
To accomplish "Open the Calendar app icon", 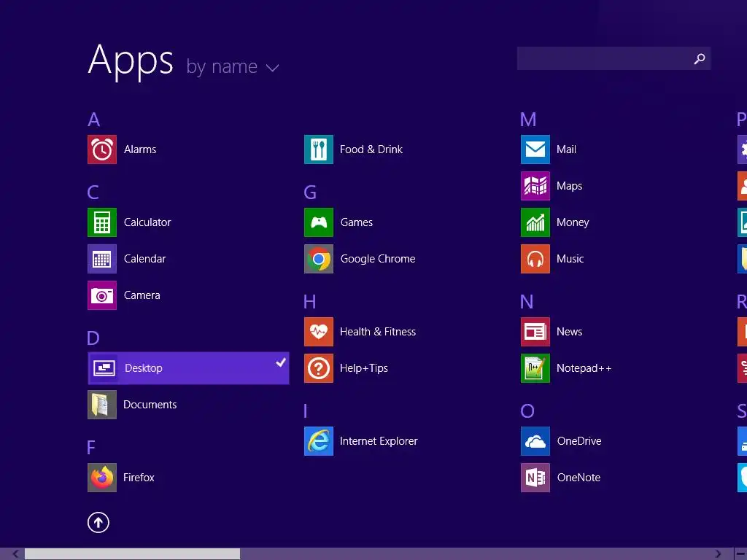I will click(102, 259).
